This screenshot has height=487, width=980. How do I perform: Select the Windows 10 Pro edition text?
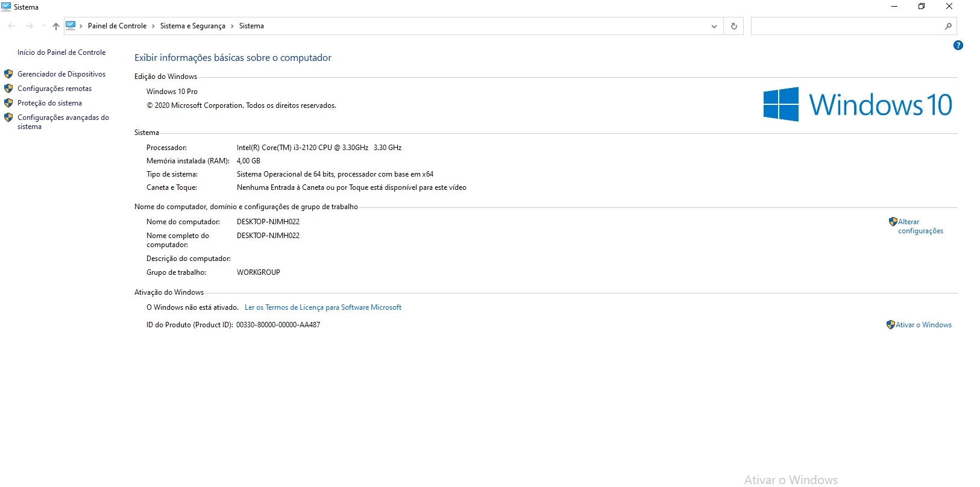[x=172, y=92]
